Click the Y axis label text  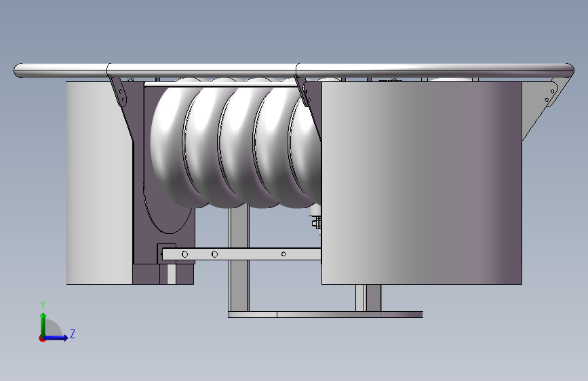tap(43, 304)
